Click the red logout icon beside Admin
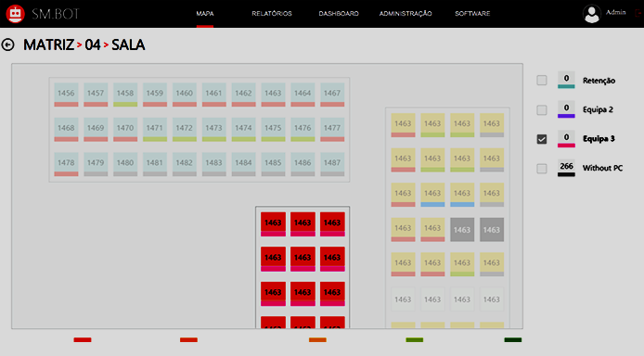This screenshot has height=356, width=644. tap(638, 14)
